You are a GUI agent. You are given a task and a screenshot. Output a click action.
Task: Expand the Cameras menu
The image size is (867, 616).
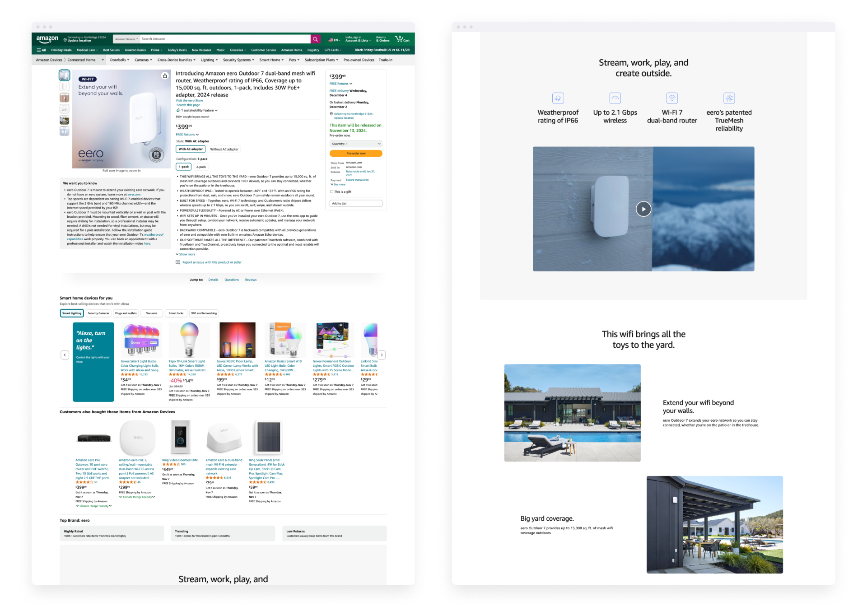click(143, 60)
